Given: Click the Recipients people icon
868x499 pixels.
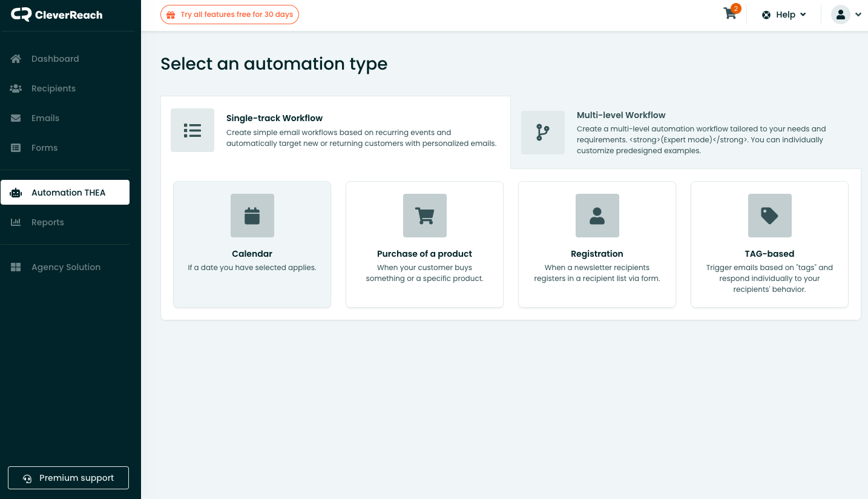Looking at the screenshot, I should tap(16, 88).
